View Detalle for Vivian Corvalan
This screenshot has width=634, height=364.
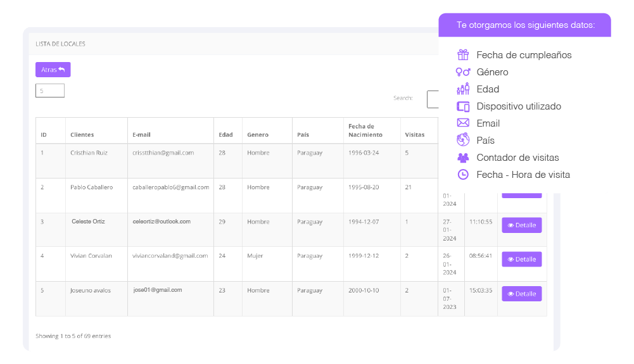pos(522,260)
